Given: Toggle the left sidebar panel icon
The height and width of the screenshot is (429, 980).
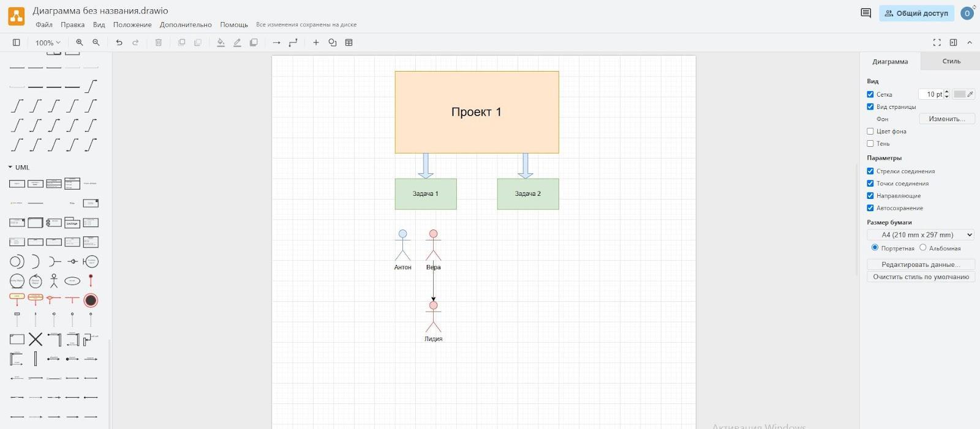Looking at the screenshot, I should (17, 42).
